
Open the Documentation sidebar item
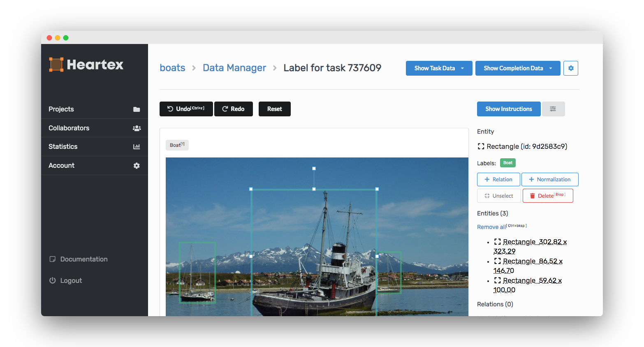[84, 259]
